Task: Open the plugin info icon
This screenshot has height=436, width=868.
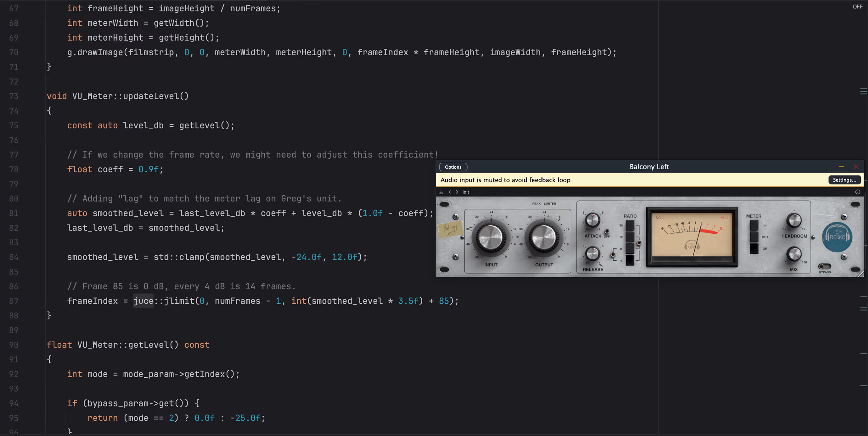Action: [x=858, y=192]
